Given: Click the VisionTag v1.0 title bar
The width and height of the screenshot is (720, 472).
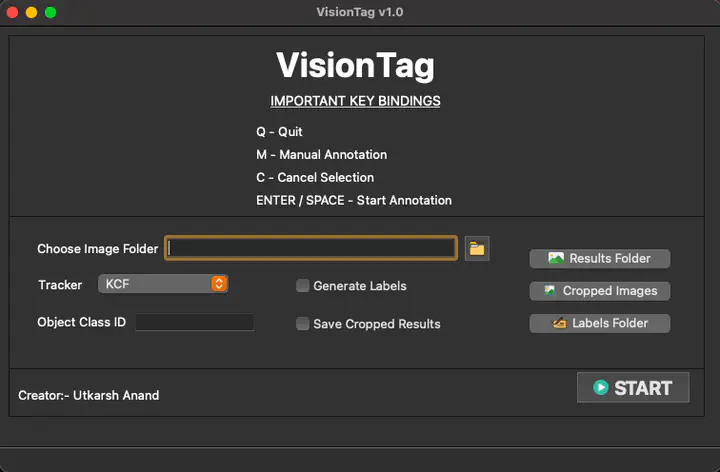Looking at the screenshot, I should 359,12.
